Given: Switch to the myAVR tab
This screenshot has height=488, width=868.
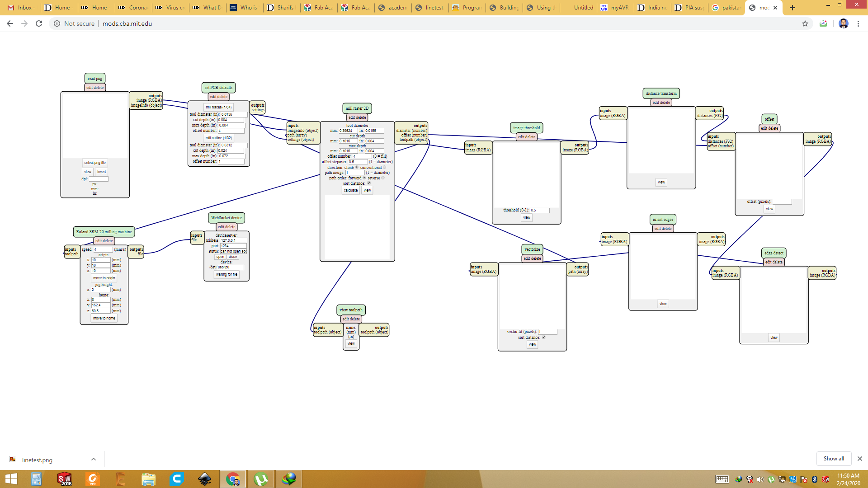Looking at the screenshot, I should coord(615,8).
